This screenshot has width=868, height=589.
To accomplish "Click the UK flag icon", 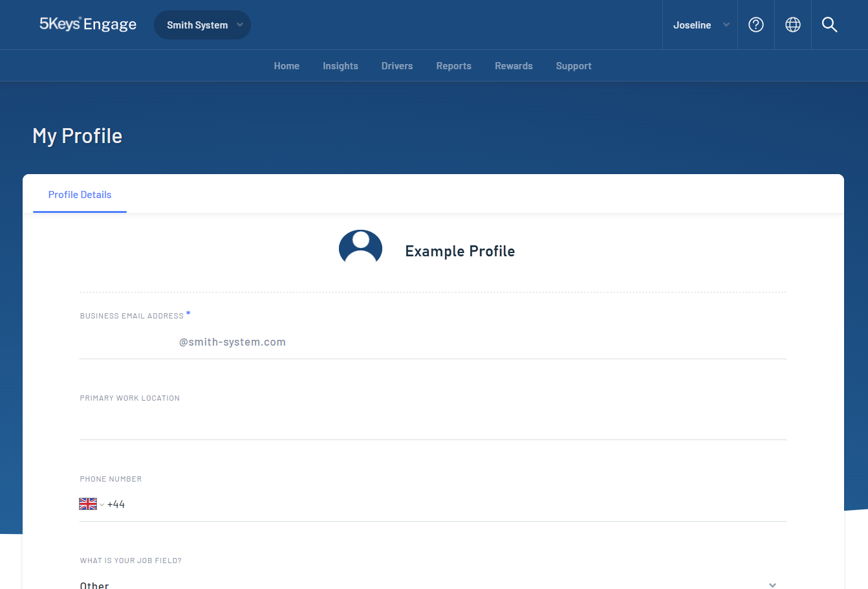I will pyautogui.click(x=88, y=504).
